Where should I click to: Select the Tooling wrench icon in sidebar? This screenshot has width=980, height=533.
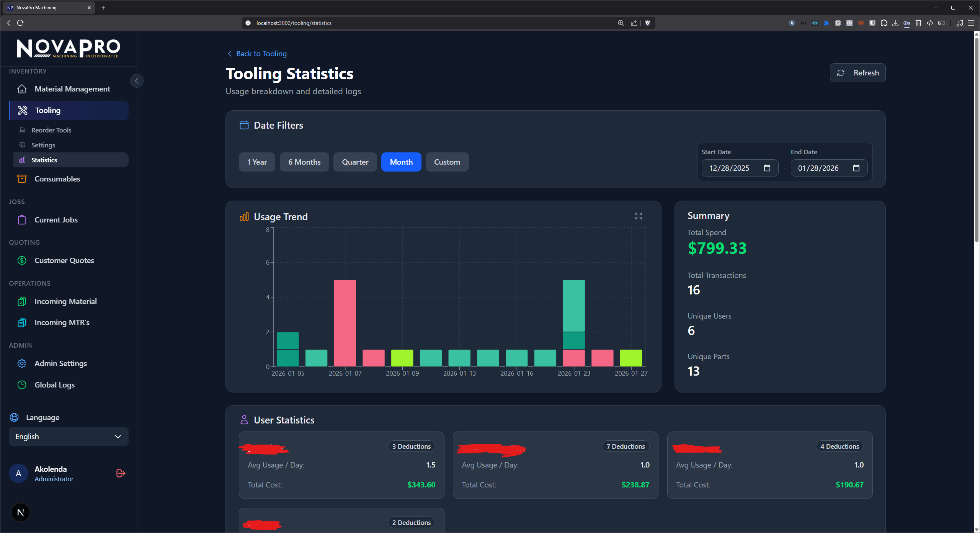coord(23,110)
